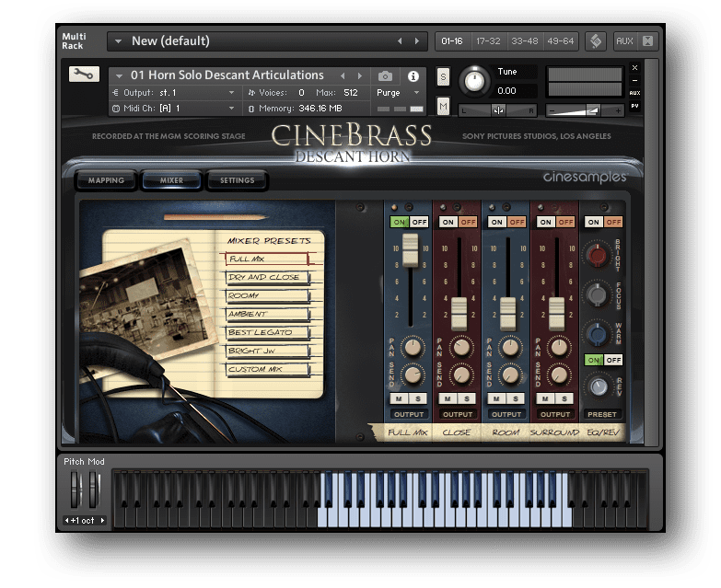Viewport: 721px width, 588px height.
Task: Click the Close channel volume fader
Action: click(459, 314)
